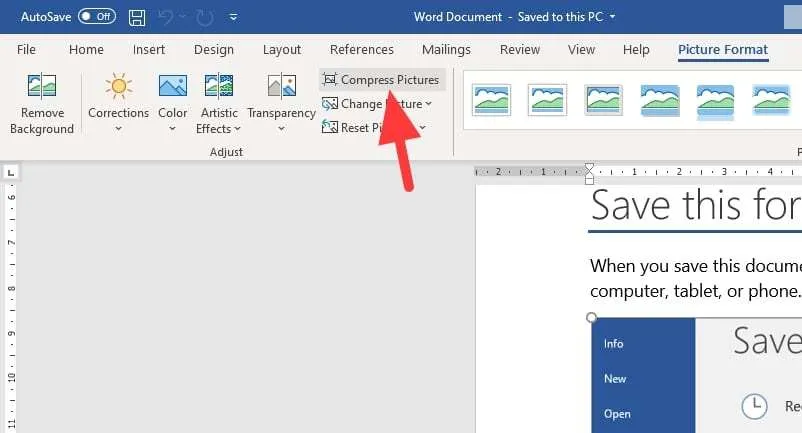Open the References tab
The width and height of the screenshot is (802, 433).
click(362, 50)
